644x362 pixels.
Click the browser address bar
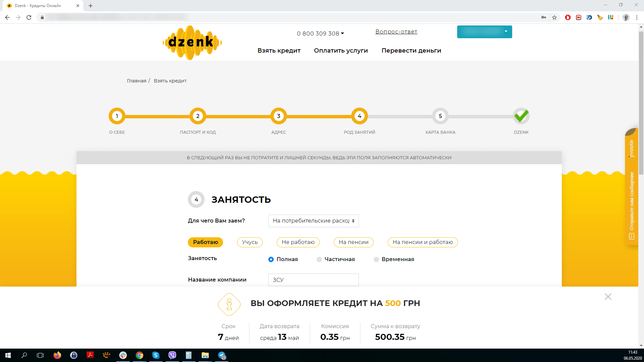tap(288, 17)
